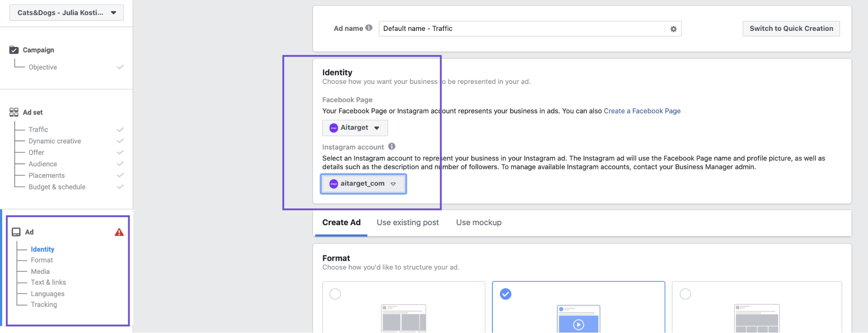The width and height of the screenshot is (868, 333).
Task: Click the Campaign folder icon in sidebar
Action: point(14,50)
